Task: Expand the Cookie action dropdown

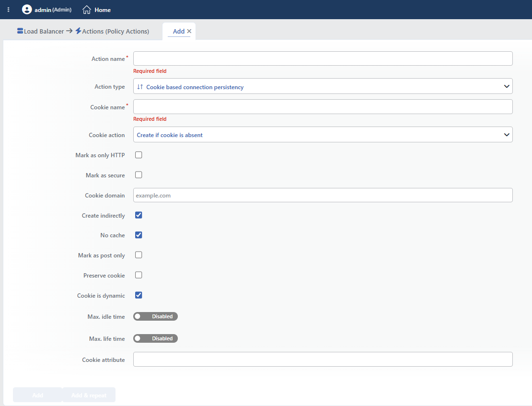Action: 323,134
